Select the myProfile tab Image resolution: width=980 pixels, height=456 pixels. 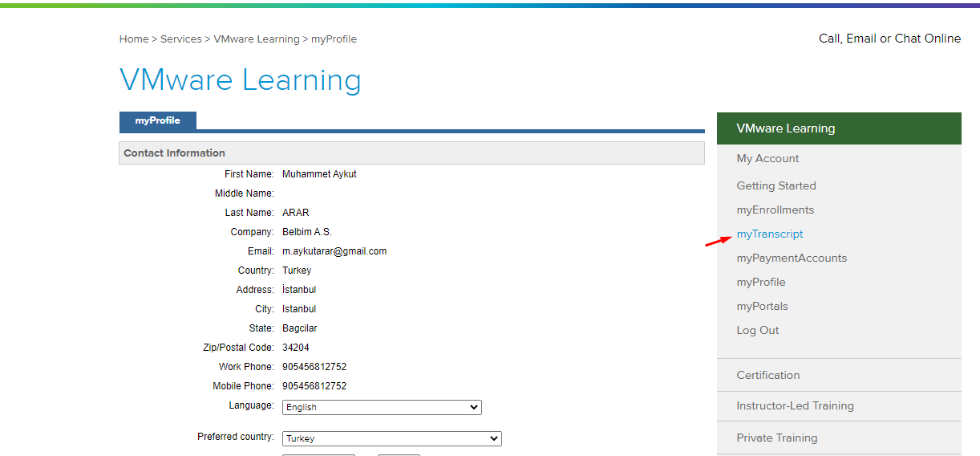tap(157, 120)
